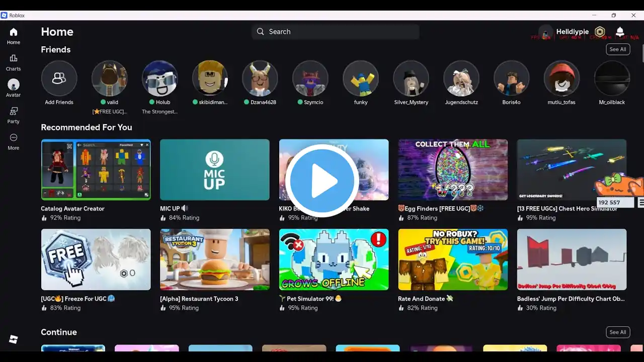This screenshot has width=644, height=362.
Task: Open the MIC UP game thumbnail
Action: pyautogui.click(x=215, y=170)
